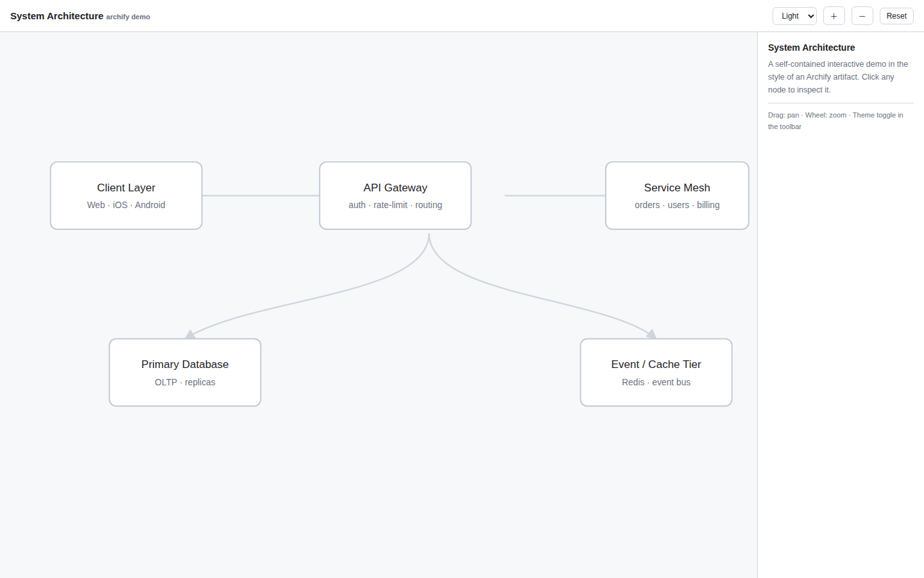
Task: Inspect the Client Layer node
Action: [x=126, y=195]
